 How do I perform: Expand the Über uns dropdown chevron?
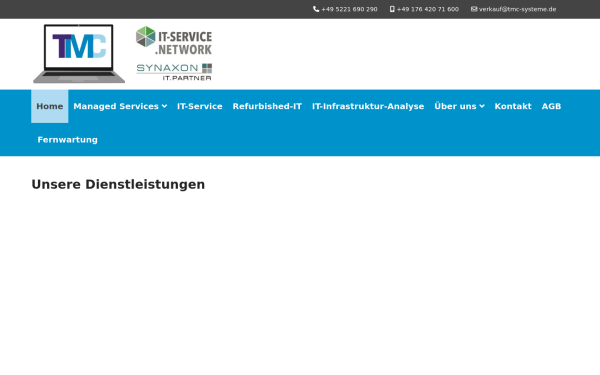point(482,106)
